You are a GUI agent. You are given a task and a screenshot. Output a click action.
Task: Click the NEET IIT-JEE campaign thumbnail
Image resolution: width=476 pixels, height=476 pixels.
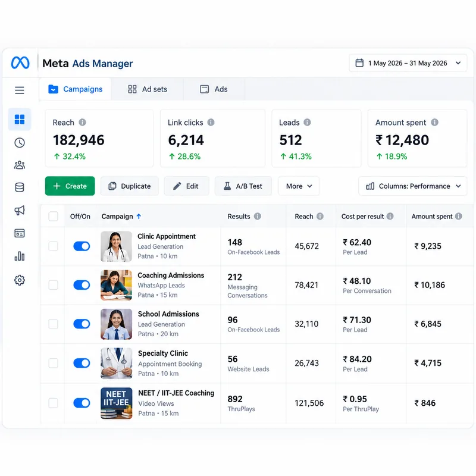(116, 403)
